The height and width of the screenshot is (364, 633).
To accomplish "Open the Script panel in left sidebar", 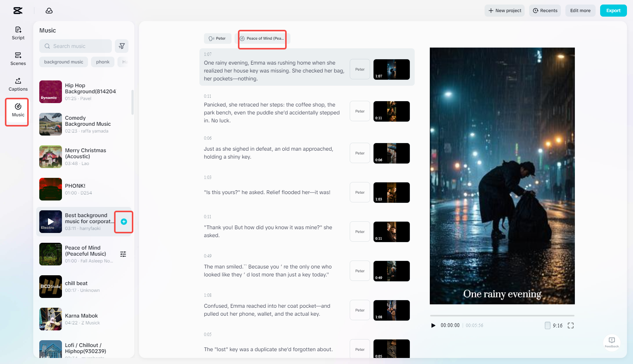I will (x=18, y=32).
